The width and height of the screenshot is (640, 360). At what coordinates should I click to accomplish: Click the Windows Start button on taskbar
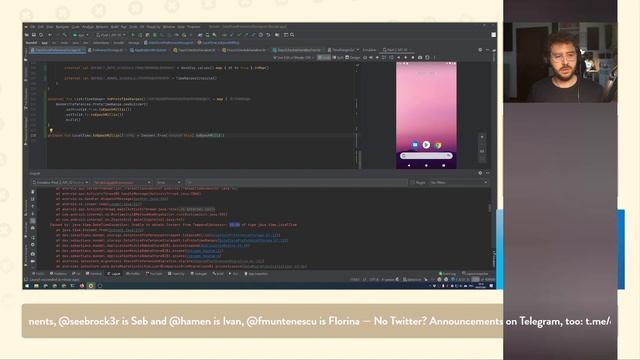[x=27, y=286]
